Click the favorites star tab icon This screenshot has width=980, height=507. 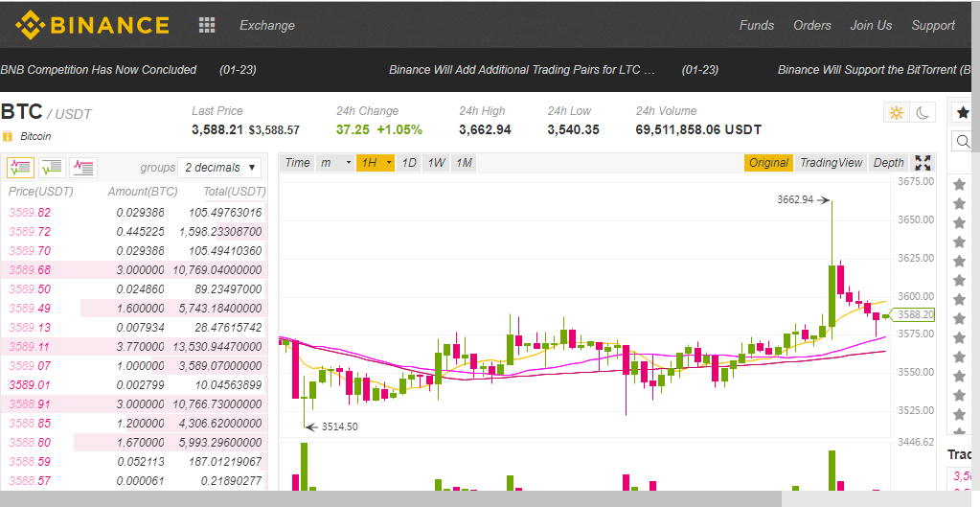click(x=963, y=112)
